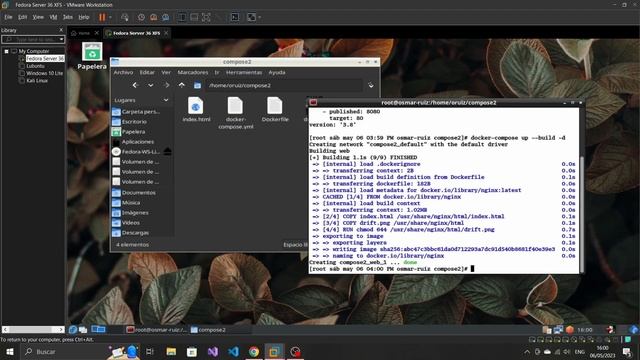
Task: Open the VMware File menu
Action: [8, 17]
